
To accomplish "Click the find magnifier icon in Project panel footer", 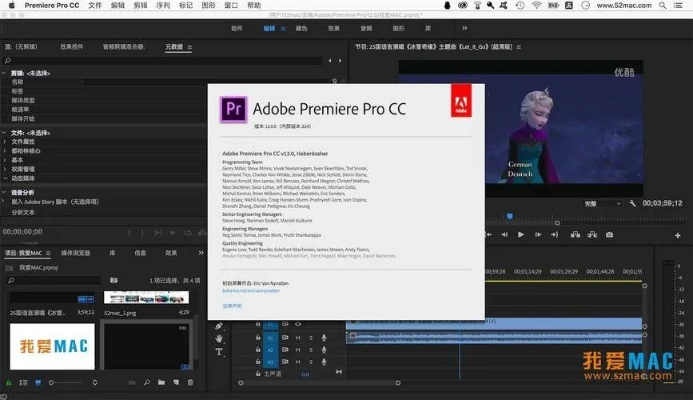I will click(146, 383).
